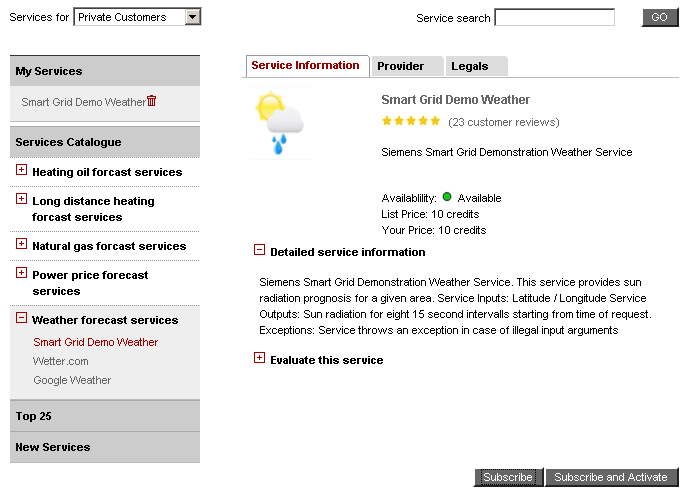Collapse Weather forecast services category
This screenshot has width=683, height=492.
click(x=21, y=318)
